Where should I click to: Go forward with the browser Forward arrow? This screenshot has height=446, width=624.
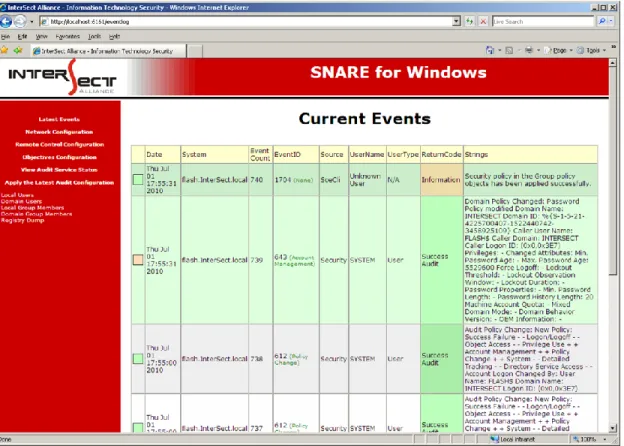[20, 21]
